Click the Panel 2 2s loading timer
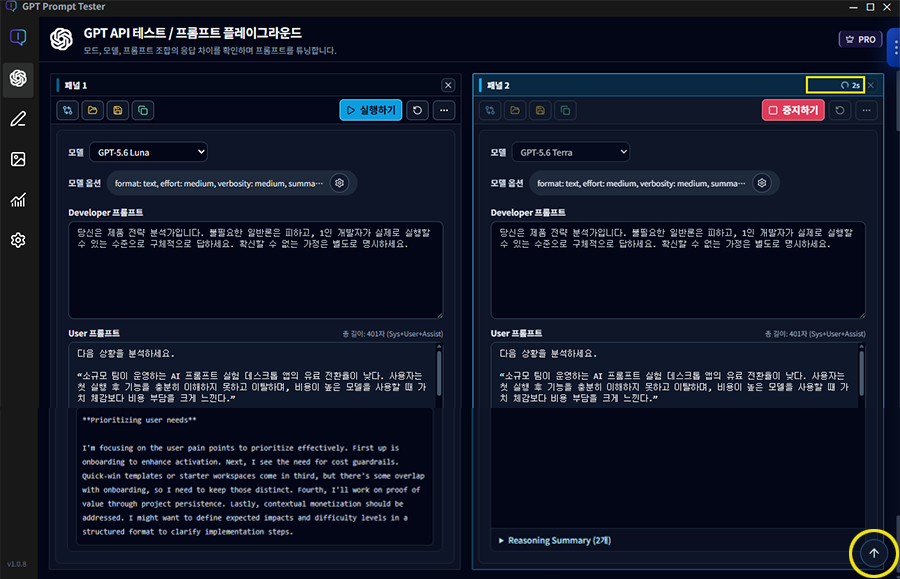The width and height of the screenshot is (900, 579). click(x=850, y=86)
